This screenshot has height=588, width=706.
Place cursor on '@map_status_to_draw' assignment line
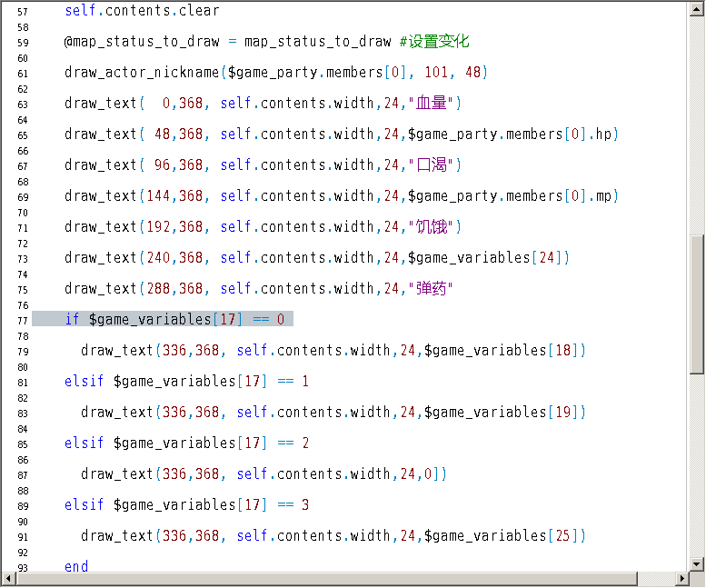pyautogui.click(x=228, y=42)
